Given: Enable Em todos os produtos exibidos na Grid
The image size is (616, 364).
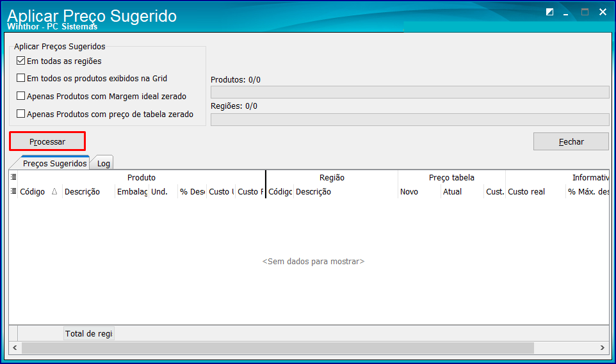Looking at the screenshot, I should click(x=21, y=78).
